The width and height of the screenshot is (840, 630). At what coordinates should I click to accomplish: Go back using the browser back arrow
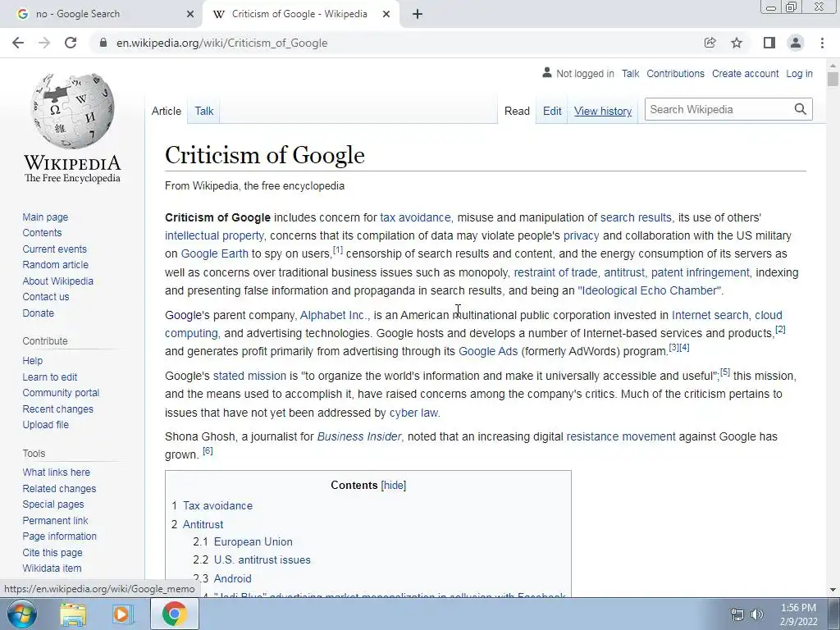pos(18,43)
